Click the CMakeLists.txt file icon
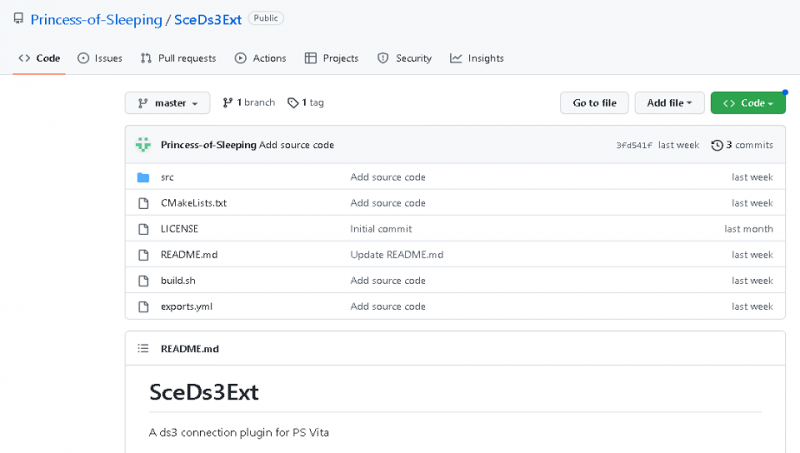 coord(143,203)
